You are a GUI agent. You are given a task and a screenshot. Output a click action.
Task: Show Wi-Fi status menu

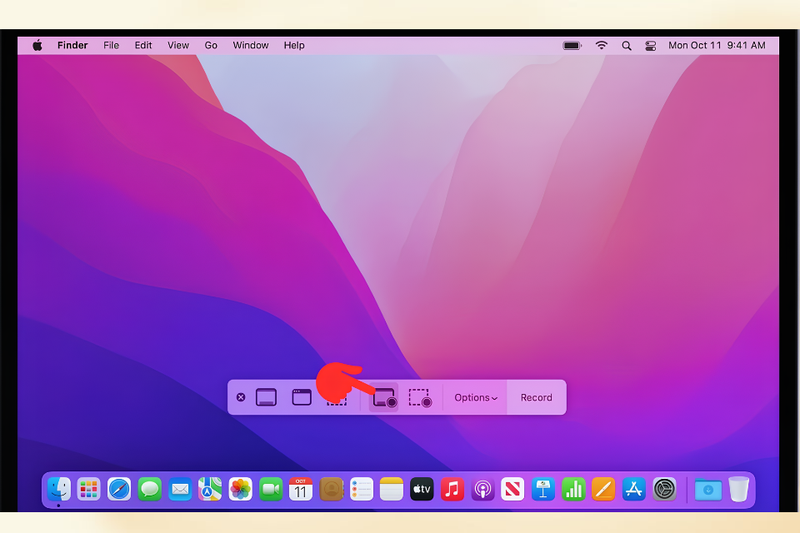602,45
